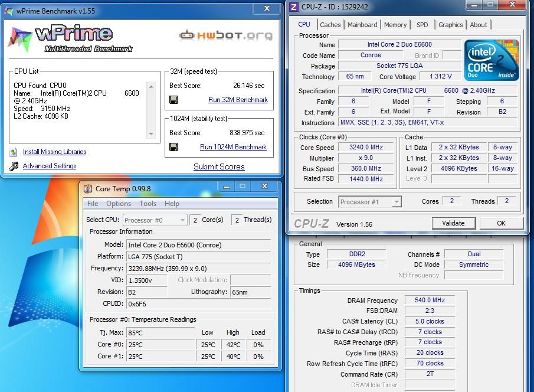
Task: Click the Advanced Settings wrench icon
Action: [x=14, y=166]
